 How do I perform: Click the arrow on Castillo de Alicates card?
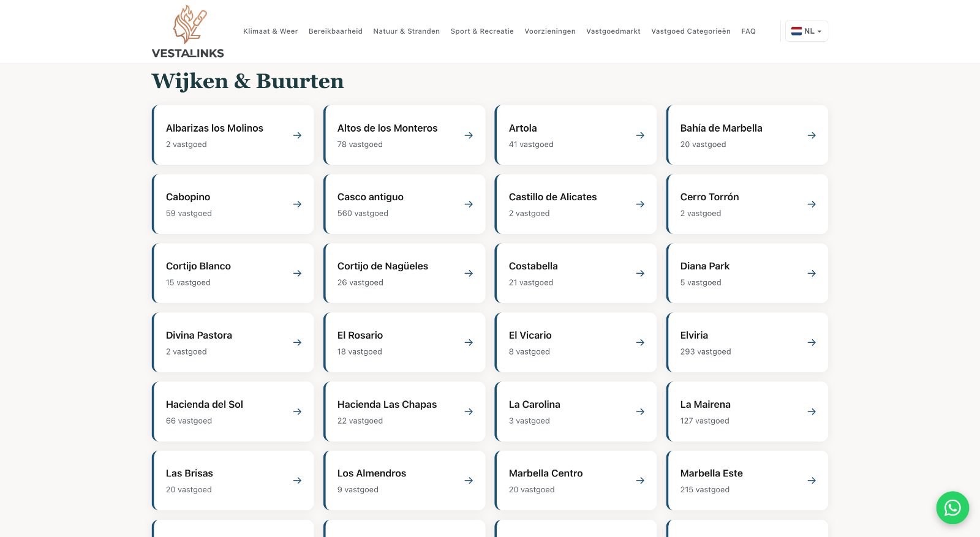point(640,204)
